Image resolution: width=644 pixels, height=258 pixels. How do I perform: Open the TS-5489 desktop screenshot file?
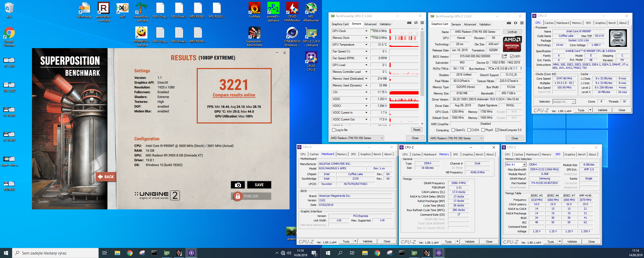pos(9,62)
